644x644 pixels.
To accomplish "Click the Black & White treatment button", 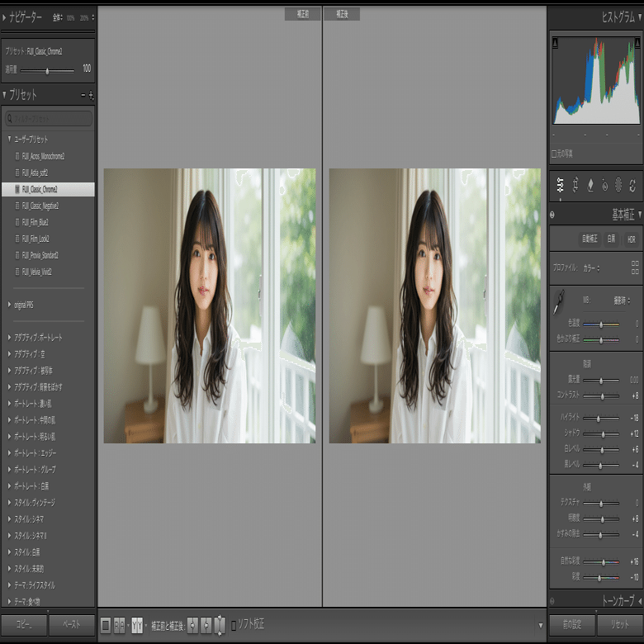I will pos(612,239).
